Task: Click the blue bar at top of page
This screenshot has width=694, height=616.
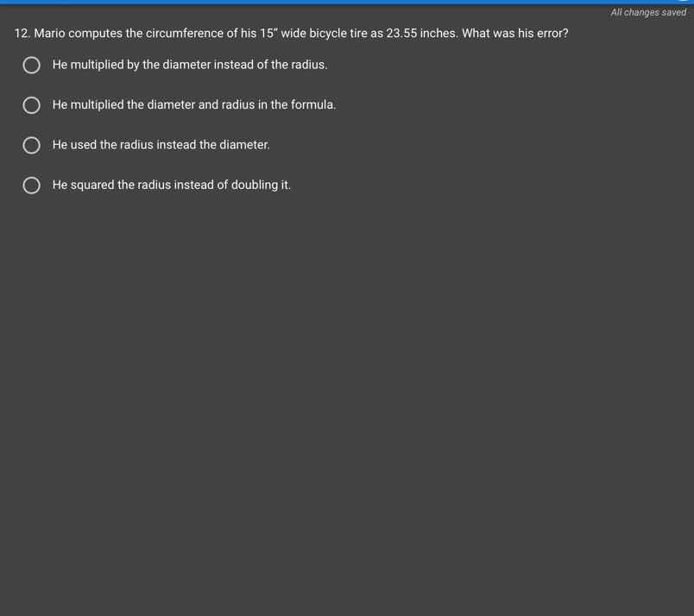Action: pyautogui.click(x=347, y=2)
